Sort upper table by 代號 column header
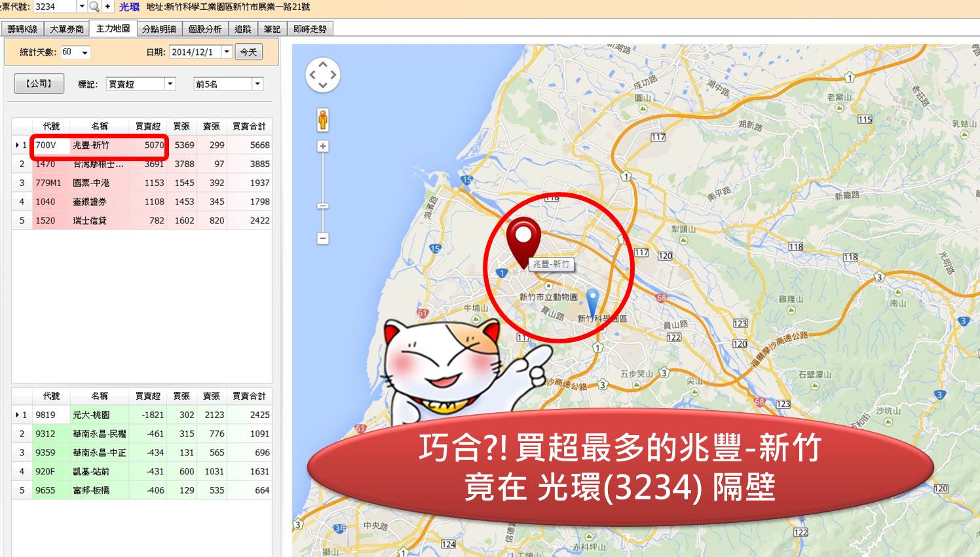 tap(51, 126)
